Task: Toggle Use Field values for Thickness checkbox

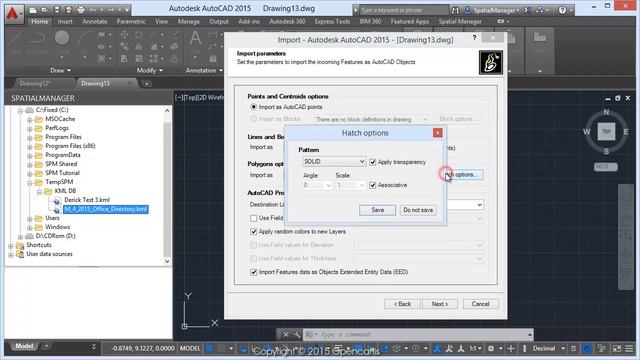Action: click(x=253, y=258)
